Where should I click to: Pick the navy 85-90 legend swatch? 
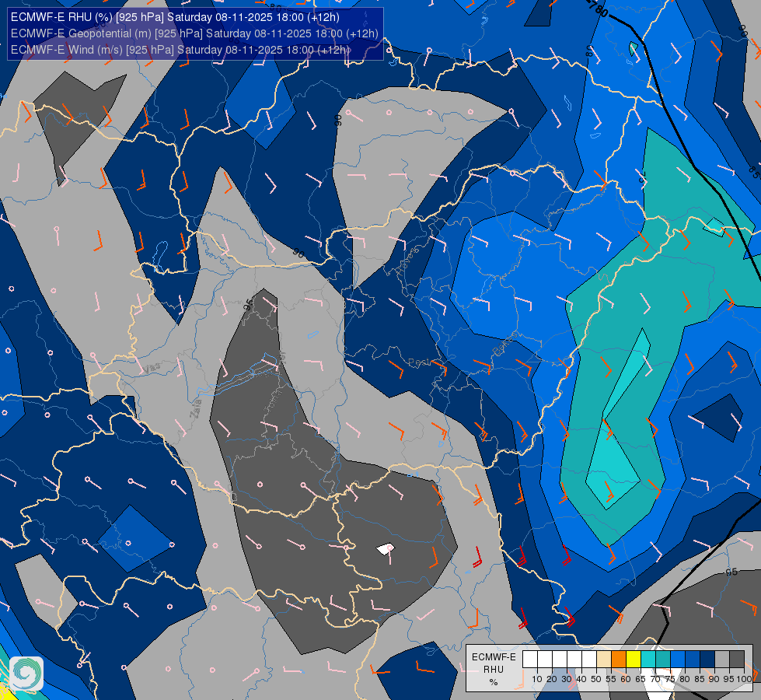tap(707, 660)
